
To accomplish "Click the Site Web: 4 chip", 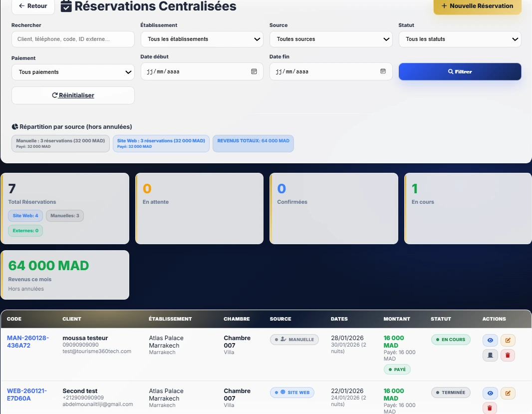I will coord(25,216).
